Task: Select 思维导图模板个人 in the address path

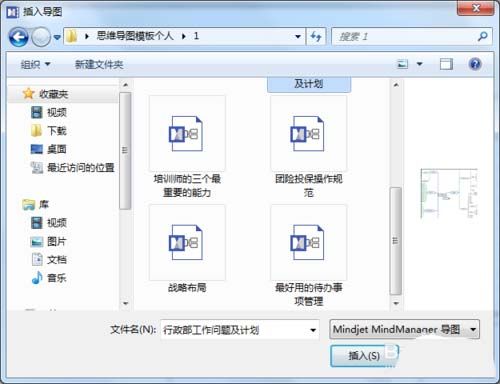Action: click(135, 36)
